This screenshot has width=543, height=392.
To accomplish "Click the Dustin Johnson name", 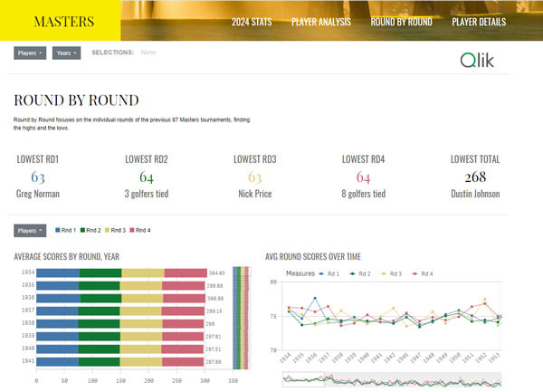I will pyautogui.click(x=475, y=194).
